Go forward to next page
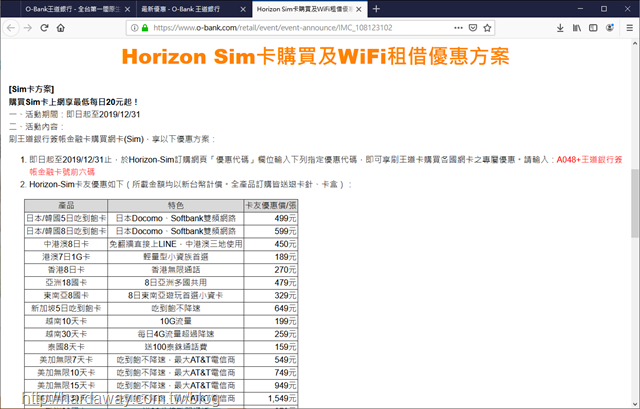The width and height of the screenshot is (640, 409). pyautogui.click(x=28, y=28)
